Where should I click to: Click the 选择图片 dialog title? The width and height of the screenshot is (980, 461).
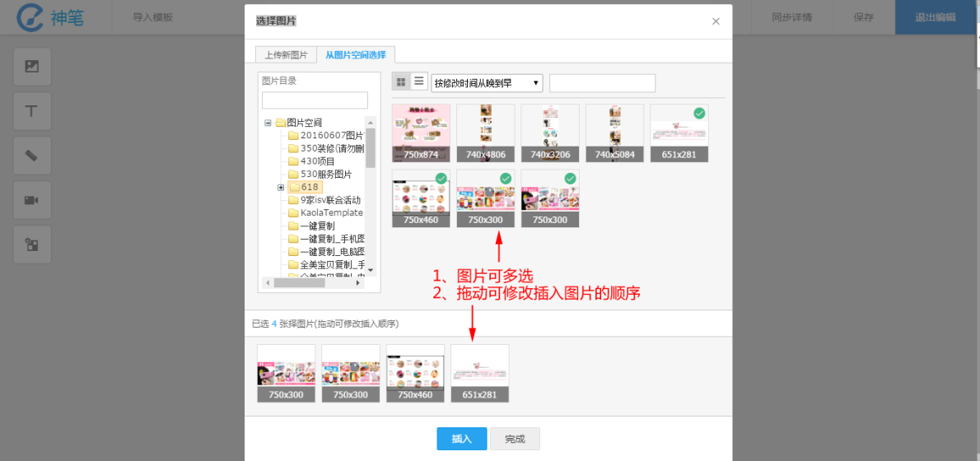[276, 21]
